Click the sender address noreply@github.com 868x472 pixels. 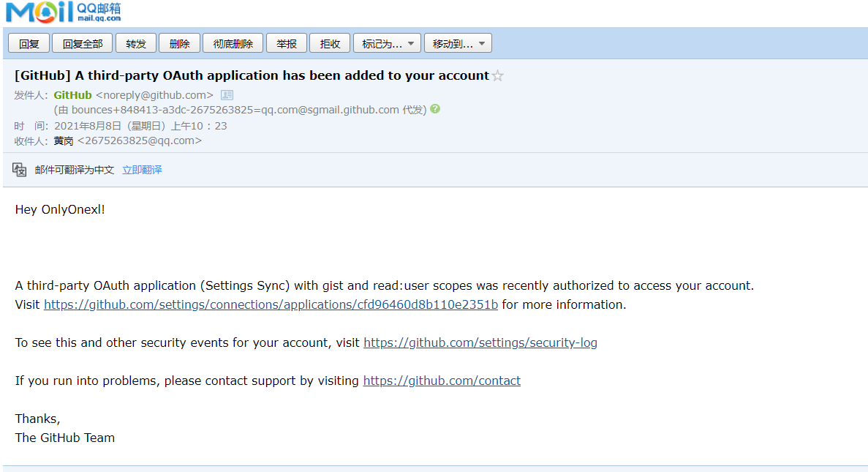pyautogui.click(x=154, y=95)
